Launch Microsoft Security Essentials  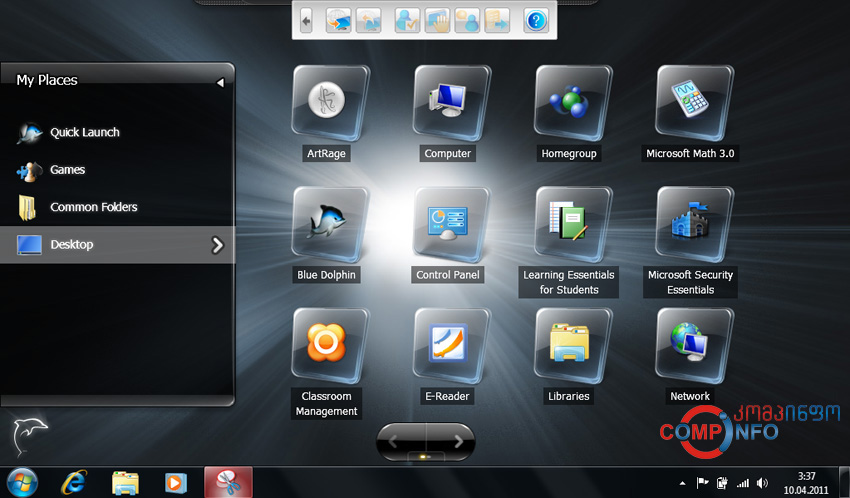click(694, 224)
